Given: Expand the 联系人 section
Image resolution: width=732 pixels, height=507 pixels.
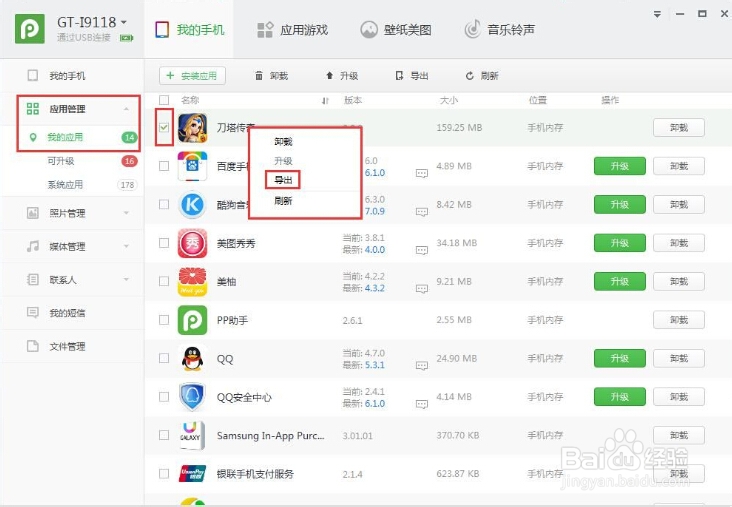Looking at the screenshot, I should (127, 279).
